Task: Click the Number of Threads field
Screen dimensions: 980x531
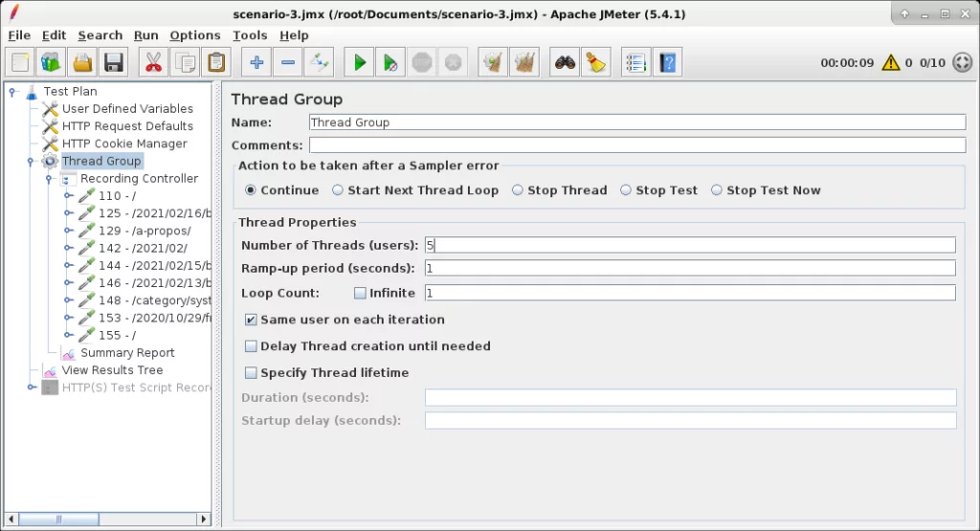Action: [690, 245]
